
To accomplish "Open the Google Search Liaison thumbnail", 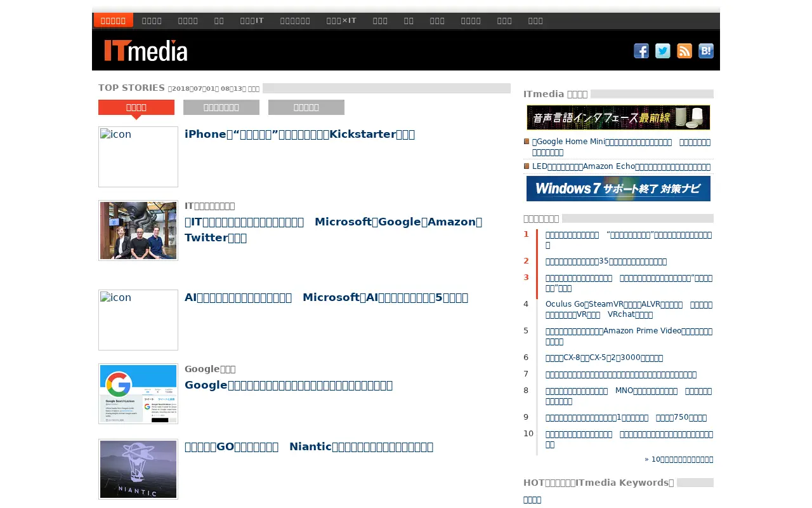I will (x=138, y=394).
